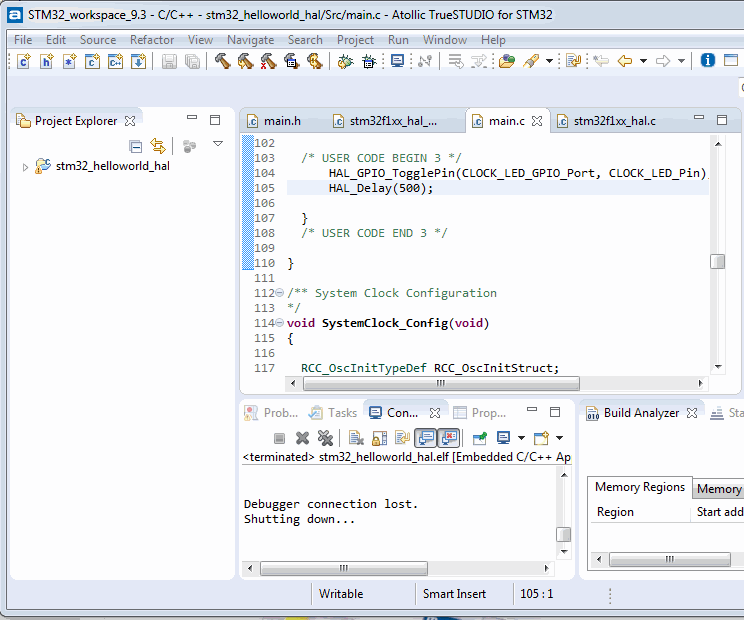Open the Open Console dropdown arrow
Viewport: 744px width, 620px height.
(x=559, y=438)
